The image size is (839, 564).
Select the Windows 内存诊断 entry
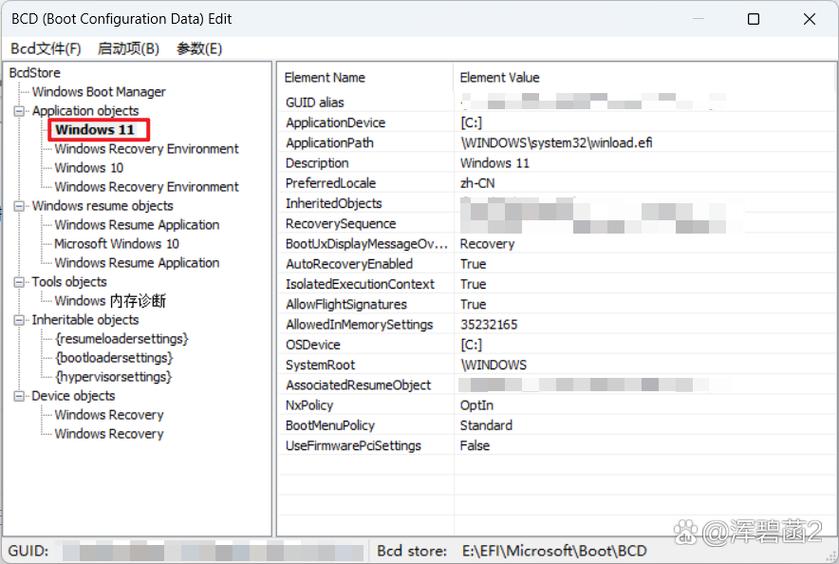110,301
